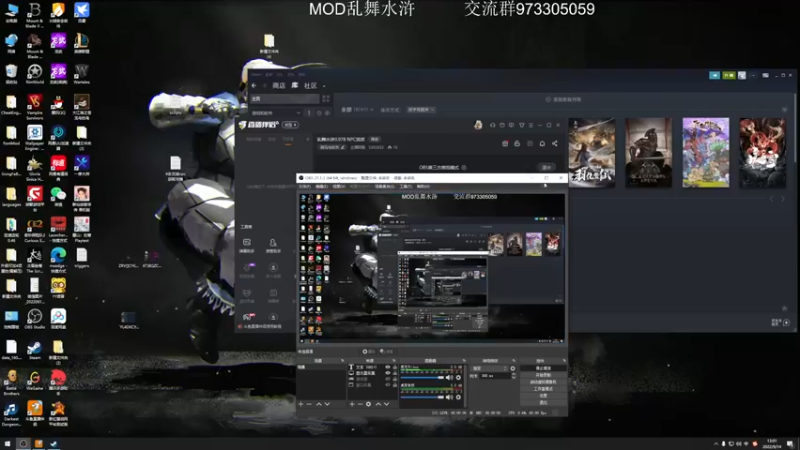Toggle eye of fourth OBS source
Image resolution: width=800 pixels, height=450 pixels.
388,385
